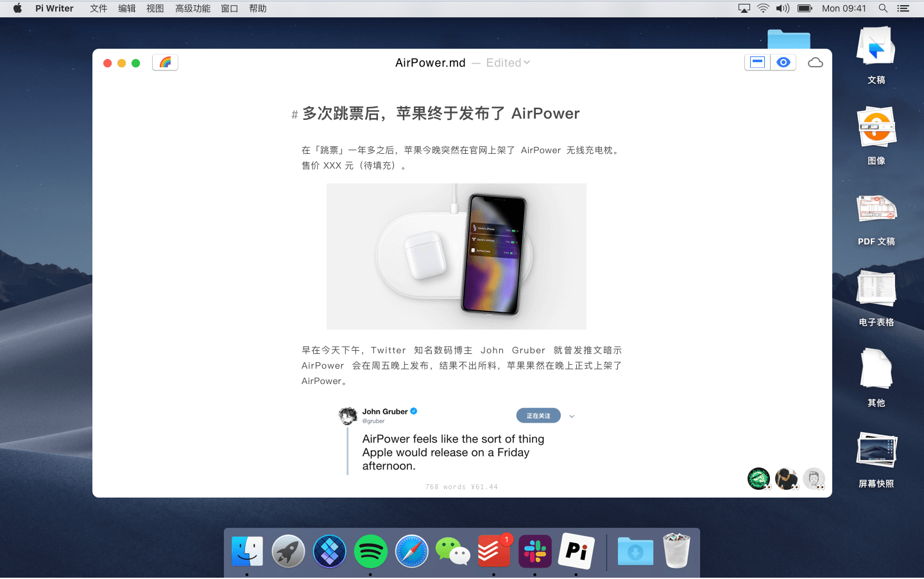Viewport: 924px width, 579px height.
Task: Click the sketch-face collaborator avatar
Action: [814, 478]
